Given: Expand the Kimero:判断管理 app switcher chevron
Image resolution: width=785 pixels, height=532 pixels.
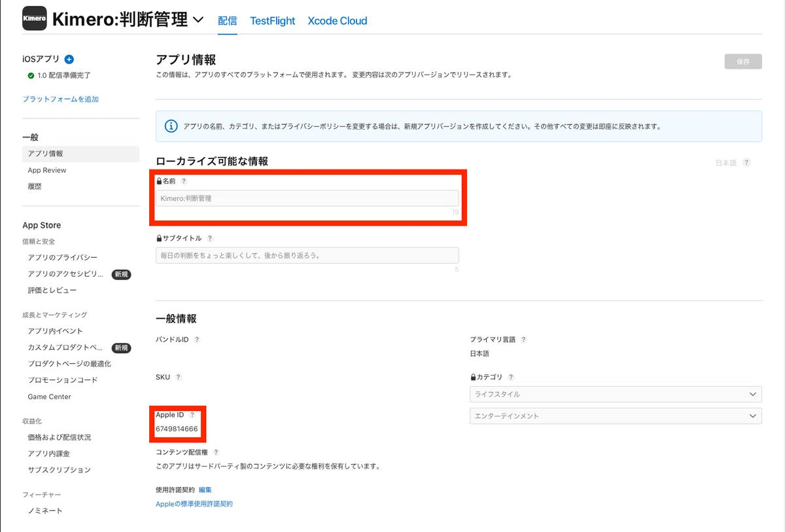Looking at the screenshot, I should (199, 20).
